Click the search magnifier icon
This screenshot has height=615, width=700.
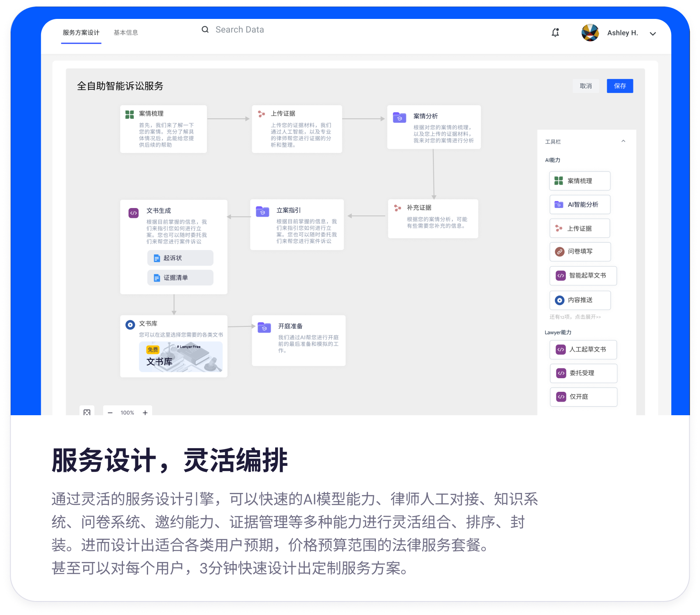[205, 30]
